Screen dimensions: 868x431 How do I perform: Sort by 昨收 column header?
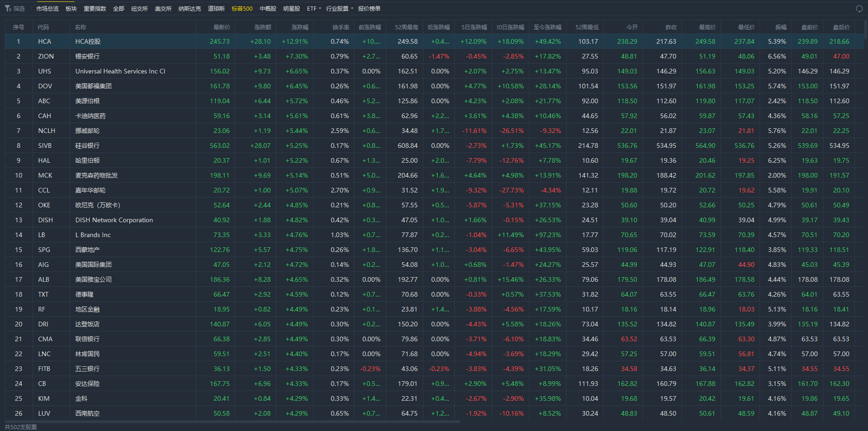point(671,27)
